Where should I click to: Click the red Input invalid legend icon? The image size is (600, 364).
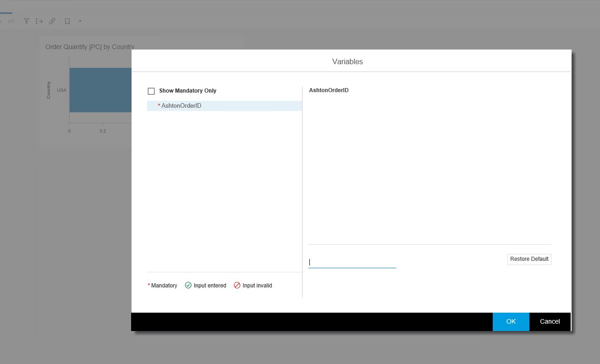[x=237, y=285]
